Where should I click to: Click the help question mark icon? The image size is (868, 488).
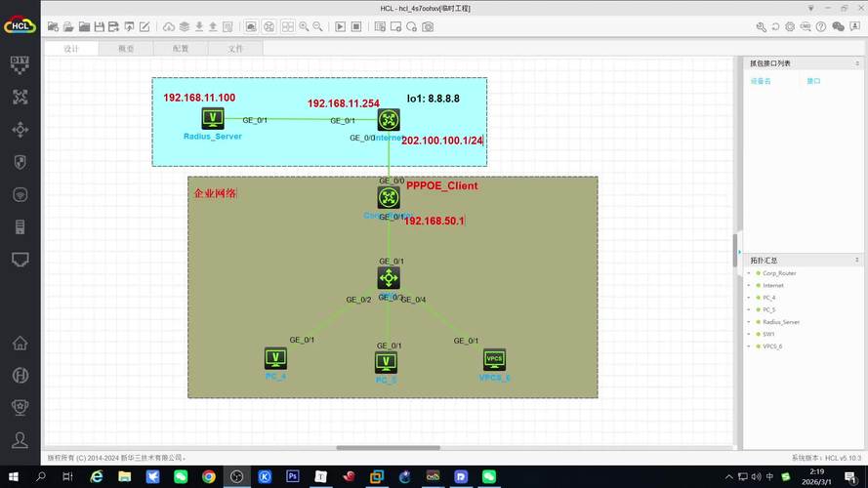click(822, 26)
